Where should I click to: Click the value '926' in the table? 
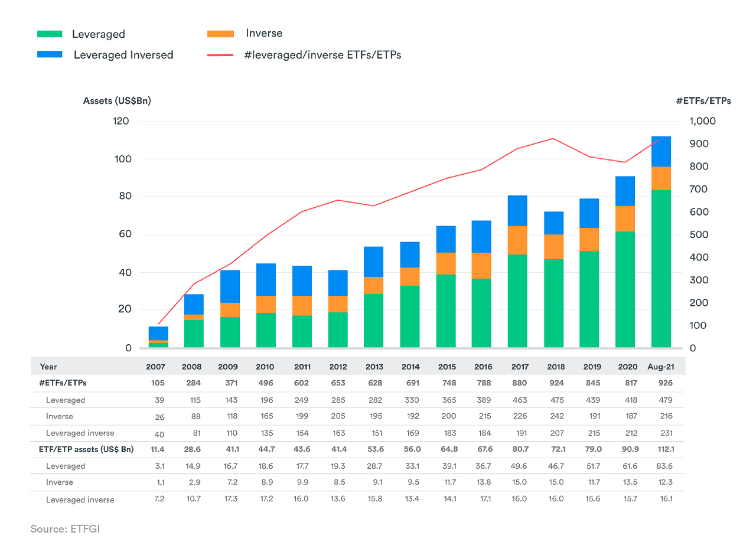click(x=664, y=383)
